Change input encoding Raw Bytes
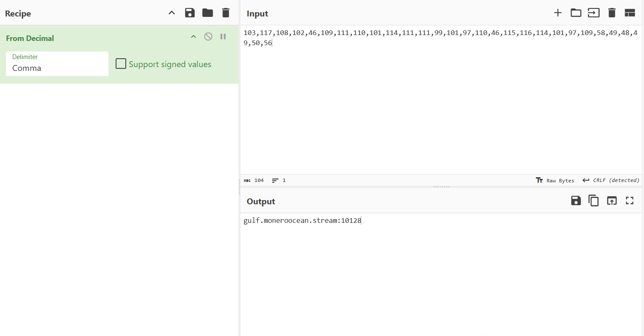The image size is (644, 336). click(x=555, y=180)
